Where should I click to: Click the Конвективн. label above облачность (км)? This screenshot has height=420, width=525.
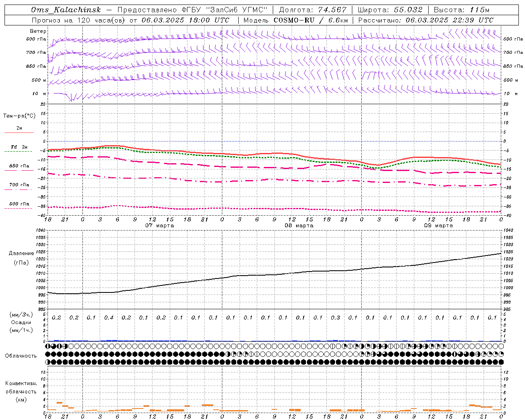click(x=21, y=383)
